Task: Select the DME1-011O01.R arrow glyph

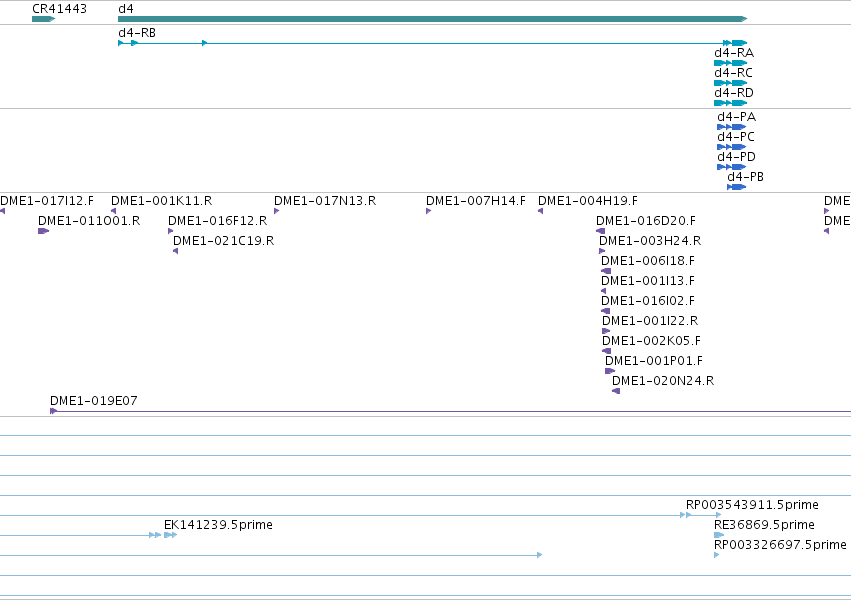Action: point(43,231)
